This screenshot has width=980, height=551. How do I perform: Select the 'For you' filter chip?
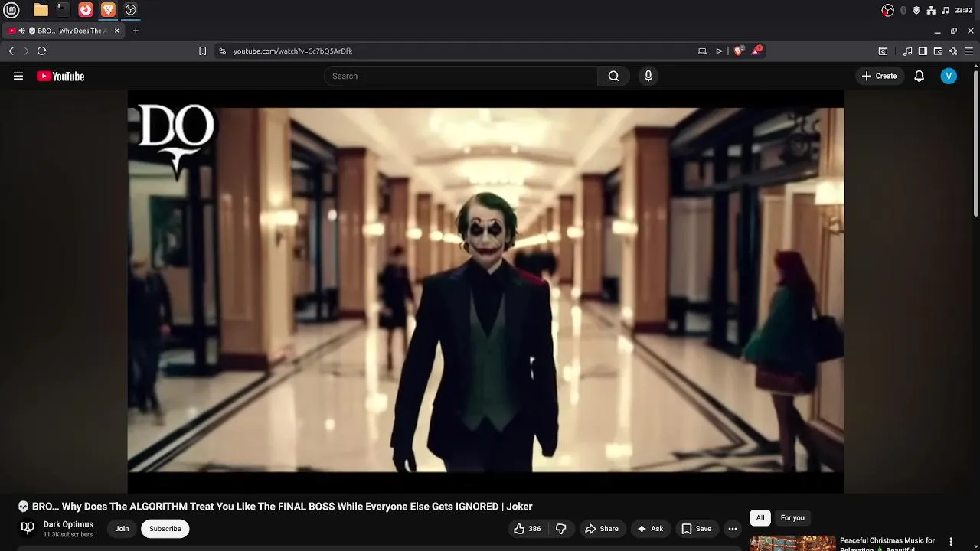[x=792, y=517]
